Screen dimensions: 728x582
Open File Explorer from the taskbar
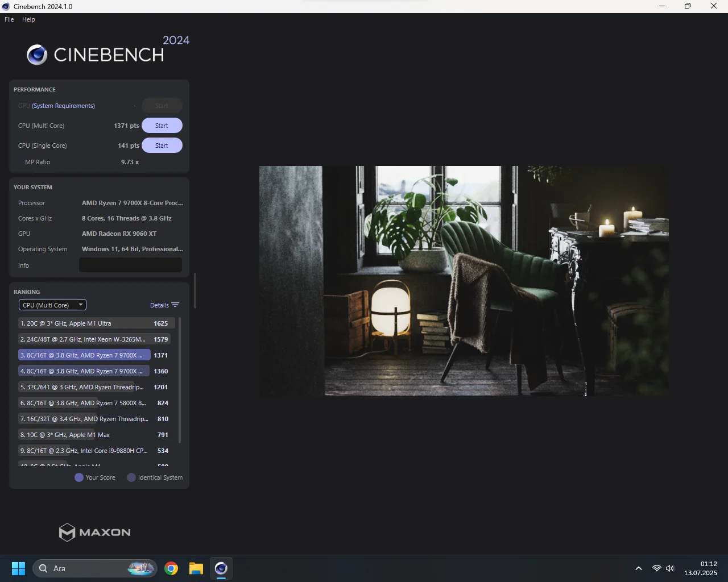pyautogui.click(x=196, y=568)
